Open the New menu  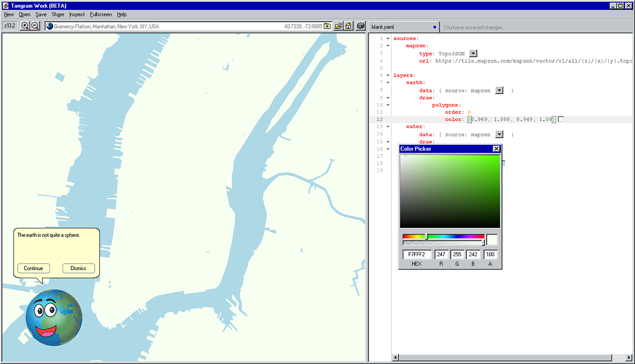(9, 15)
